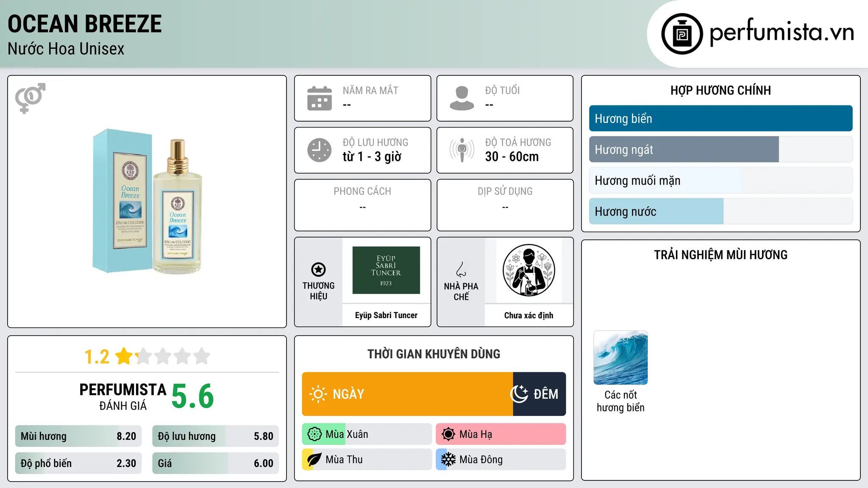The image size is (868, 488).
Task: Click the person icon beside Độ tuổi
Action: [462, 98]
